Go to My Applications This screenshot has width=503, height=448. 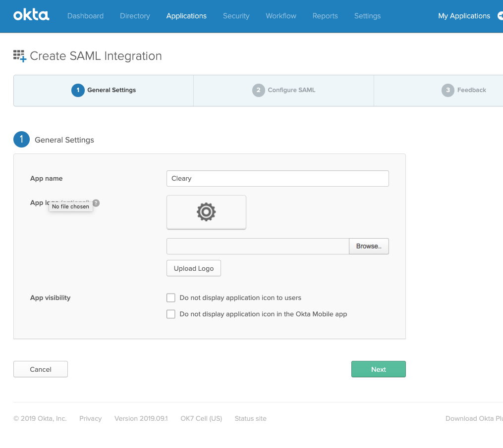(x=464, y=16)
